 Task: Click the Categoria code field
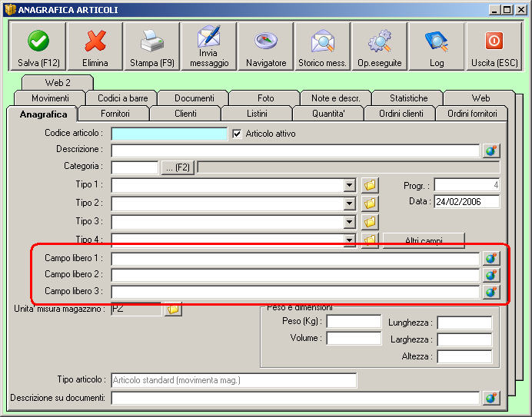point(135,168)
